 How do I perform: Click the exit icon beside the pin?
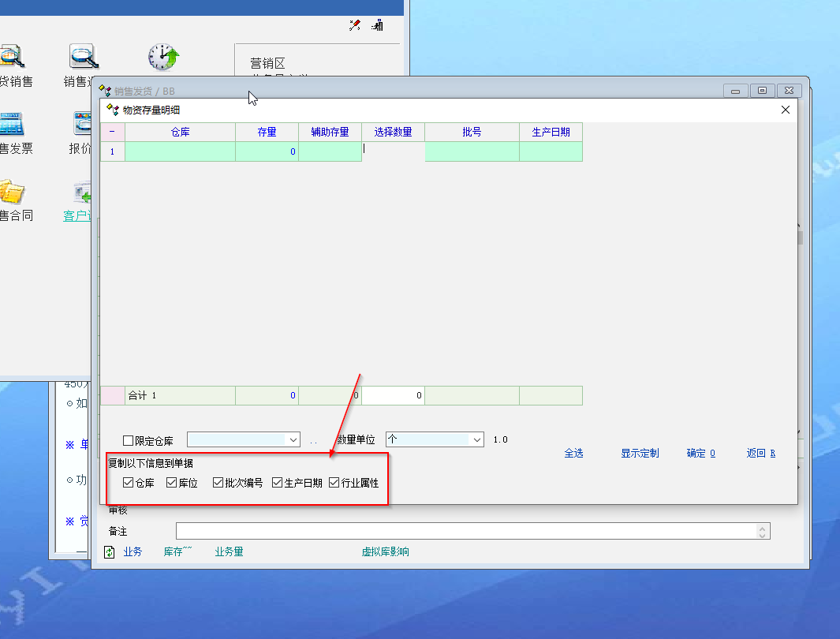[378, 25]
